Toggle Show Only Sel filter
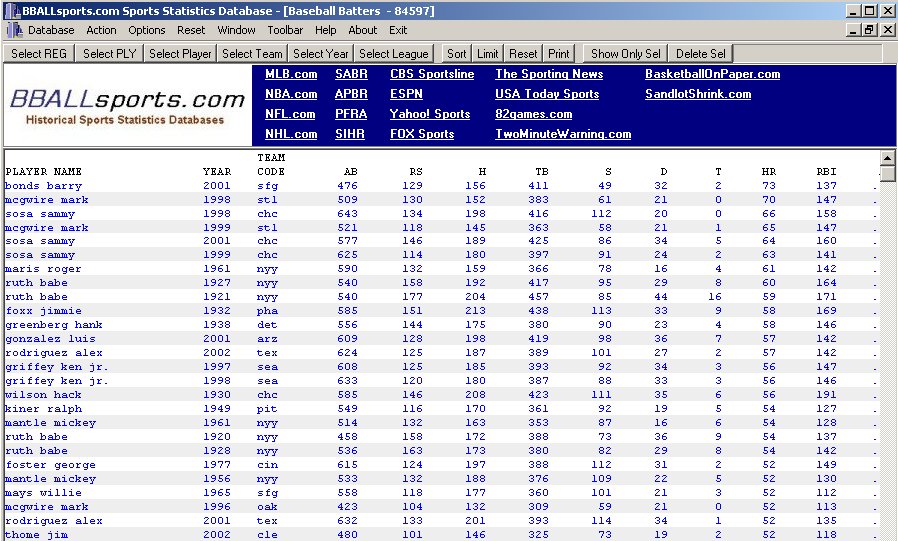 (625, 54)
